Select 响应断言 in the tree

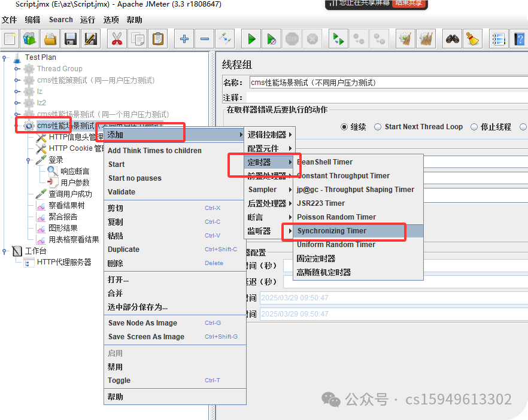point(75,171)
